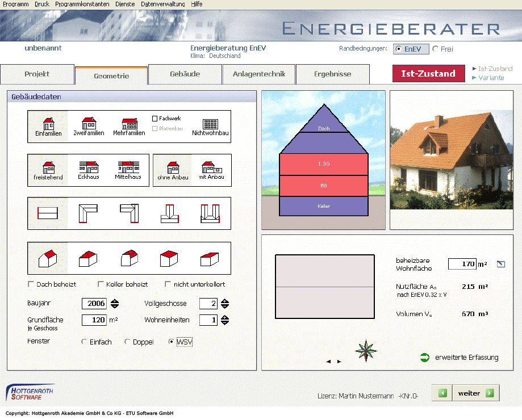Screen dimensions: 522x420
Task: Enable the Dach beheizt checkbox
Action: [x=31, y=284]
